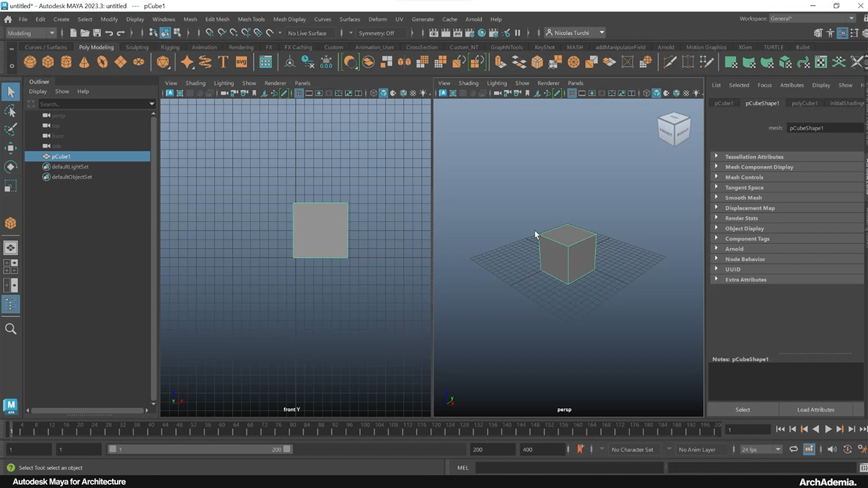Create a polygon sphere from the shelf
The image size is (868, 488).
point(30,62)
